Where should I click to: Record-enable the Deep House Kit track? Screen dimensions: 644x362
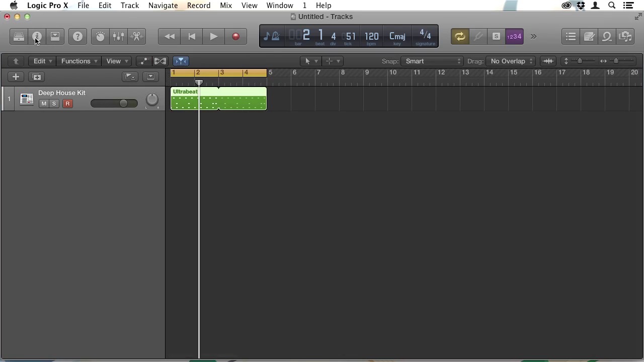67,104
